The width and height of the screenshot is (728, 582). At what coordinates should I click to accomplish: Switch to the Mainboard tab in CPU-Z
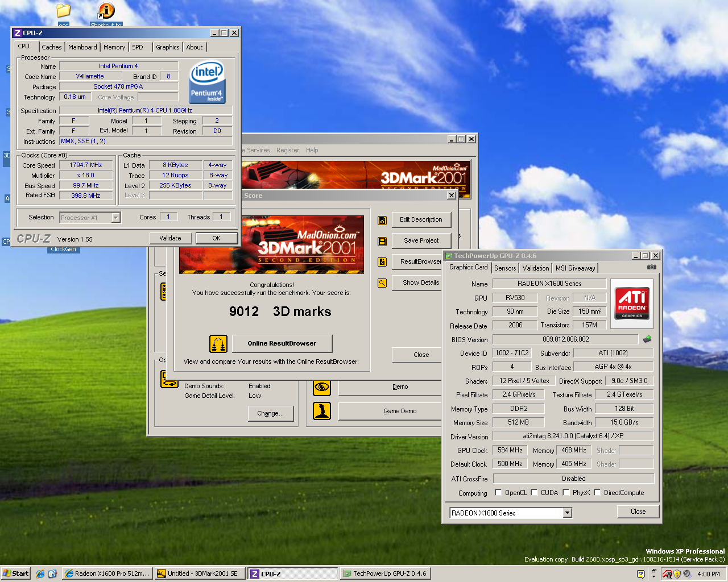click(82, 47)
